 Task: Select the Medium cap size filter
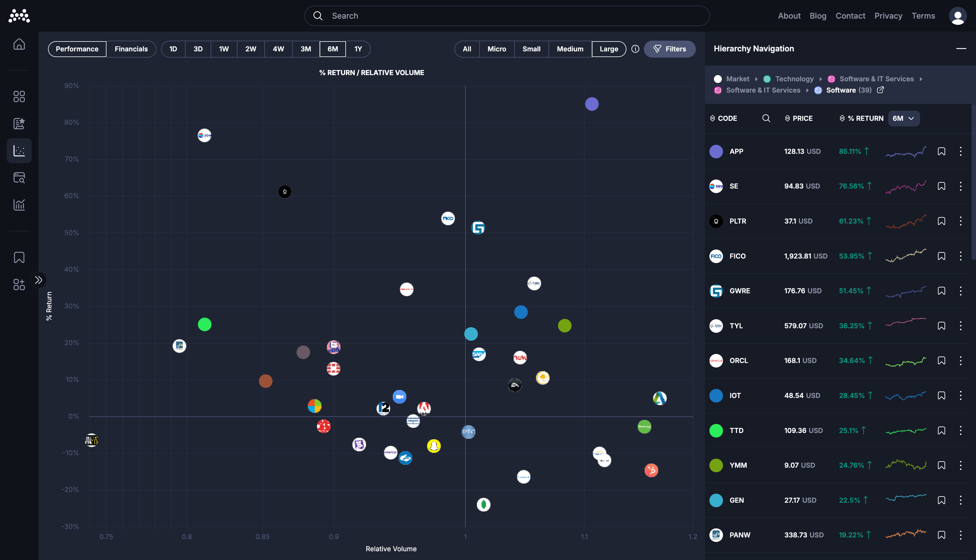tap(570, 49)
